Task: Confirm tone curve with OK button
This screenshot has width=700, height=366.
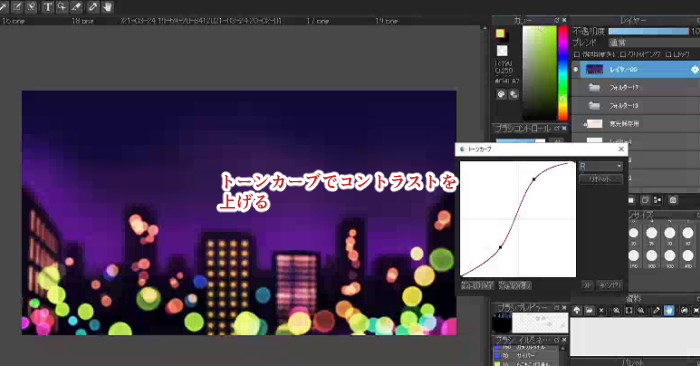Action: pos(588,285)
